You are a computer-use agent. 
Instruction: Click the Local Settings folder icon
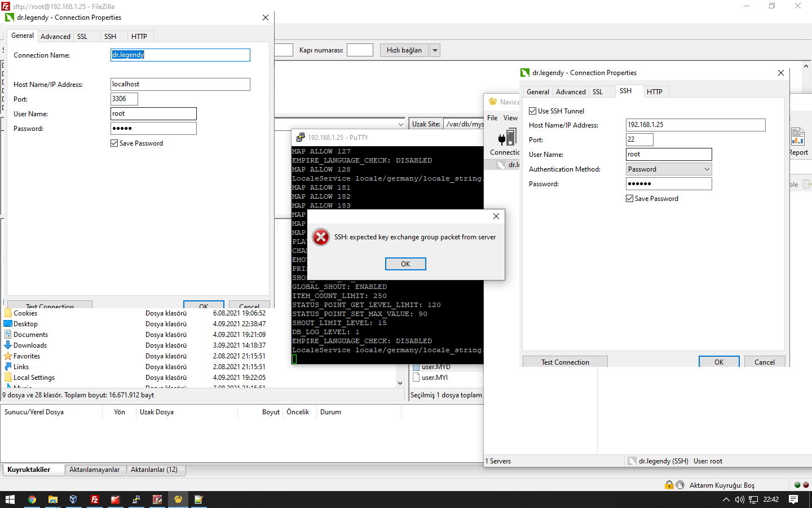8,378
